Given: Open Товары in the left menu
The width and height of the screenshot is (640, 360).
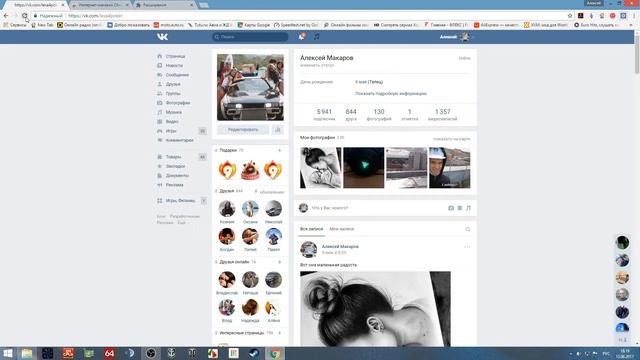Looking at the screenshot, I should (173, 157).
